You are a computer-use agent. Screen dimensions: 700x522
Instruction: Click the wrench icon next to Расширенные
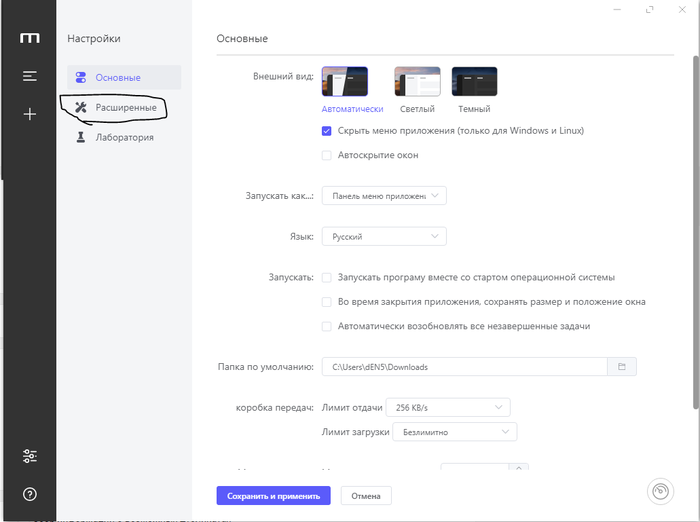coord(82,107)
